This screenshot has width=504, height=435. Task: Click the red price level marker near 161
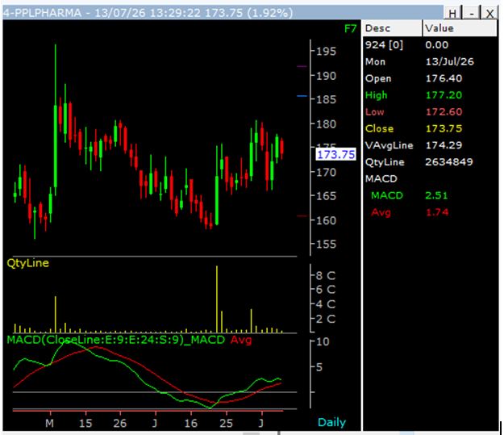302,216
